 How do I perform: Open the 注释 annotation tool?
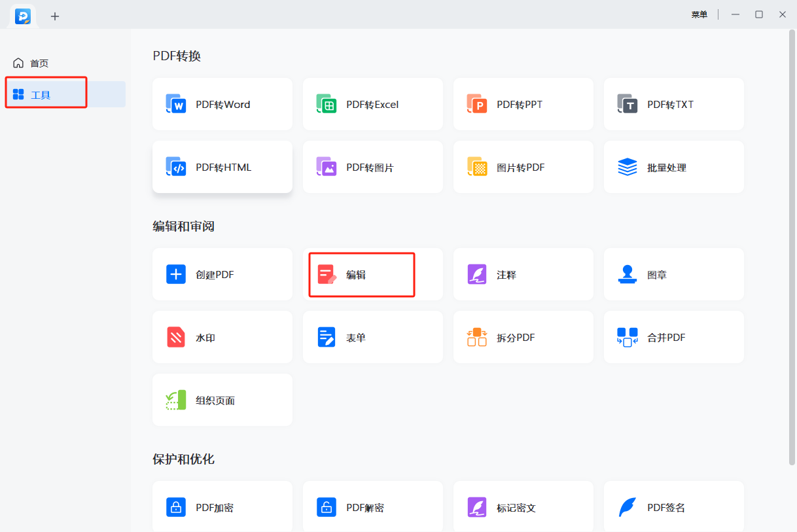pyautogui.click(x=523, y=275)
